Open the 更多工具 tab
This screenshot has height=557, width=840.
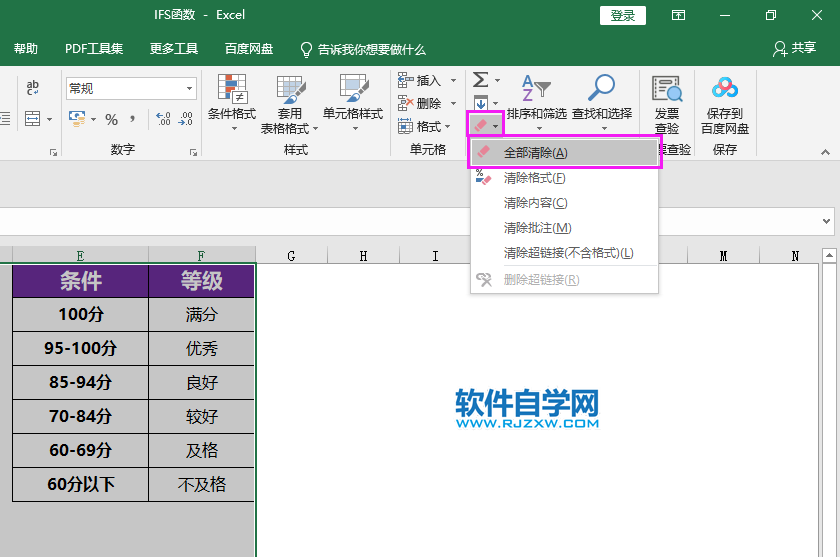click(x=174, y=49)
